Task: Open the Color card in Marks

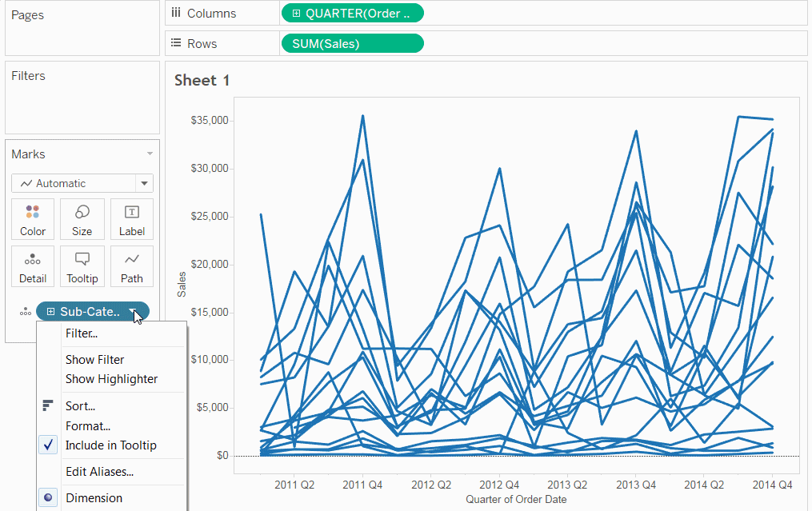Action: [33, 219]
